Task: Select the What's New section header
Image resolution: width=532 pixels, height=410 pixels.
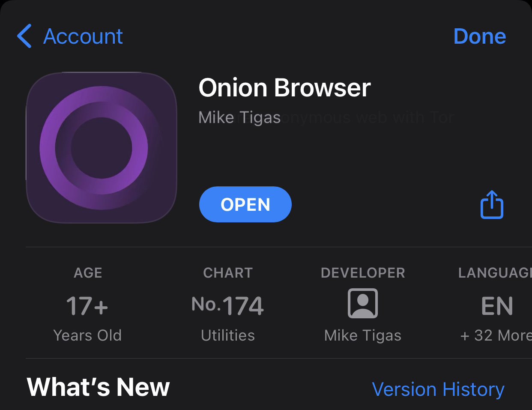Action: pos(98,387)
